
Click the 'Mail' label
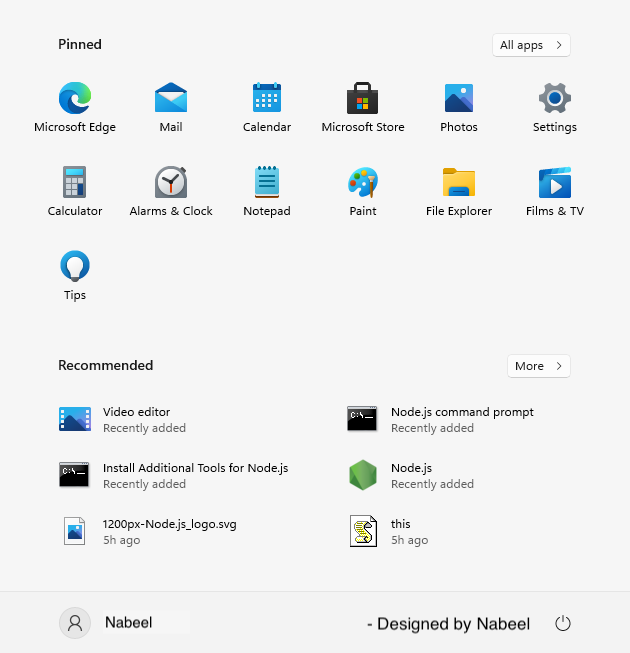(171, 127)
